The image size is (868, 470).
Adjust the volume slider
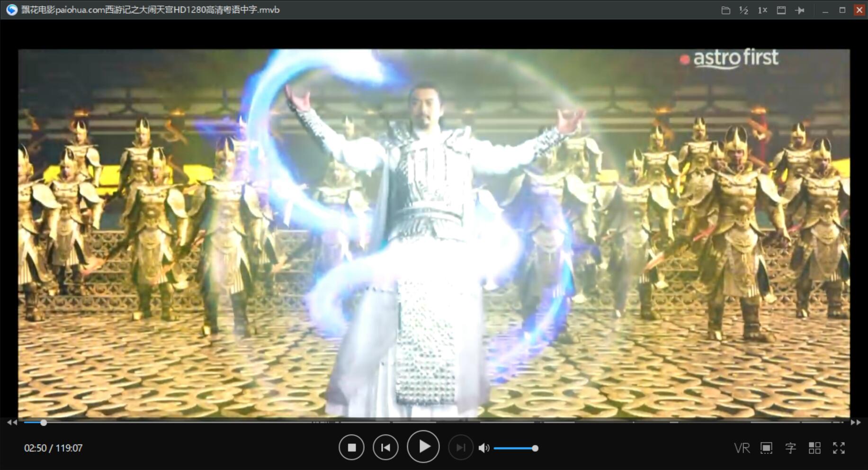tap(516, 448)
